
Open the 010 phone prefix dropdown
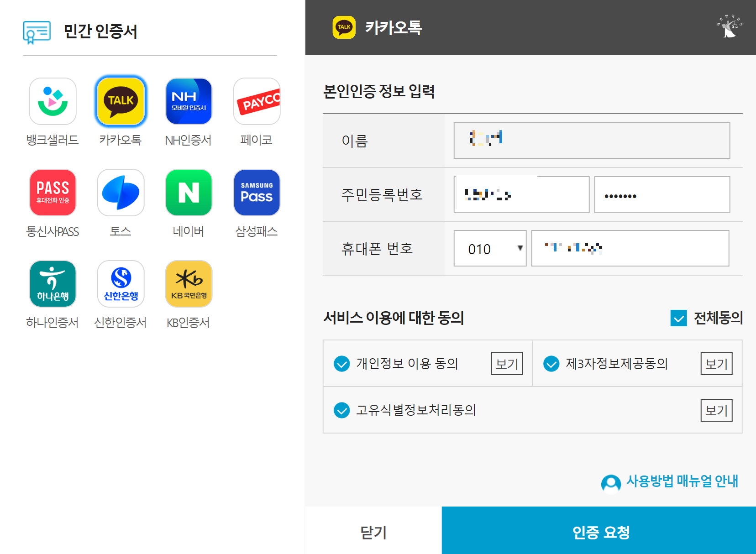[x=490, y=248]
